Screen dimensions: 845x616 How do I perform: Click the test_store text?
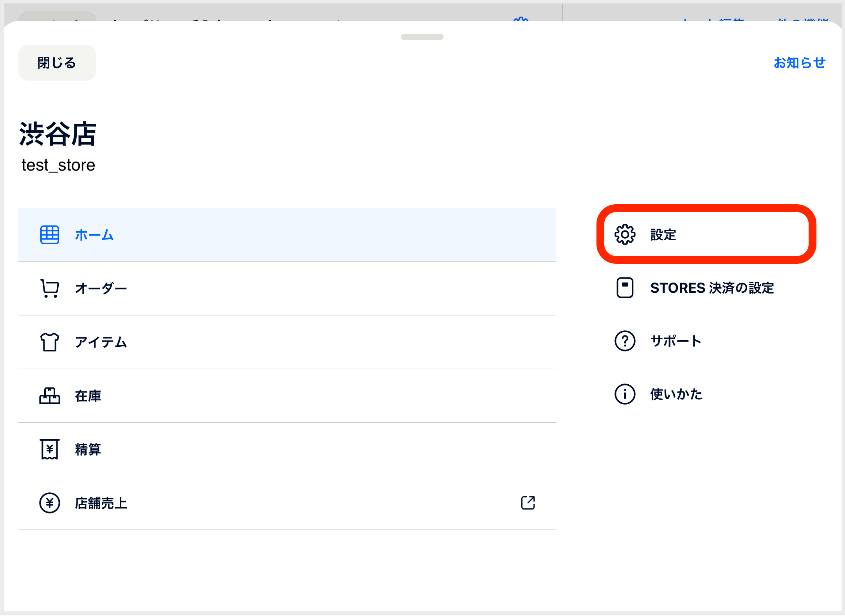click(x=58, y=165)
